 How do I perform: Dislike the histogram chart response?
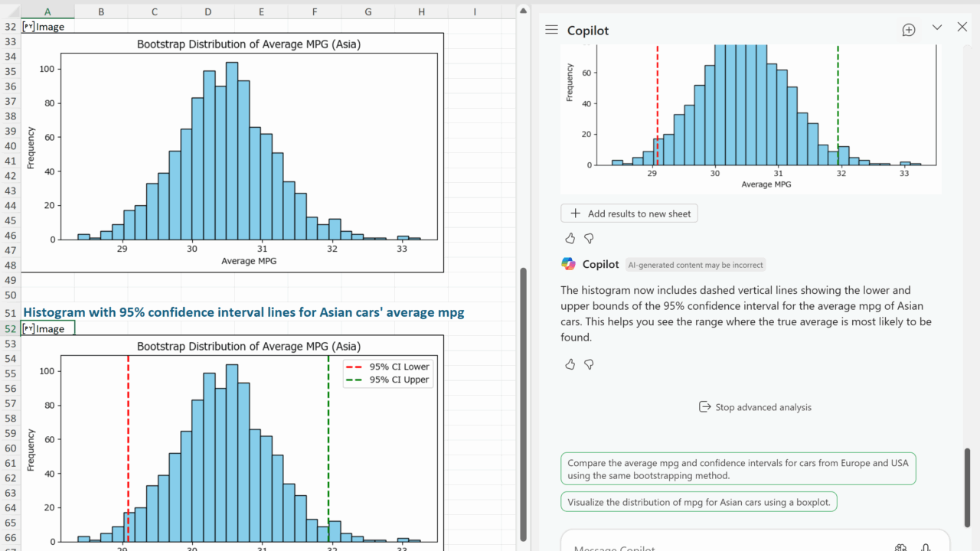pos(589,239)
